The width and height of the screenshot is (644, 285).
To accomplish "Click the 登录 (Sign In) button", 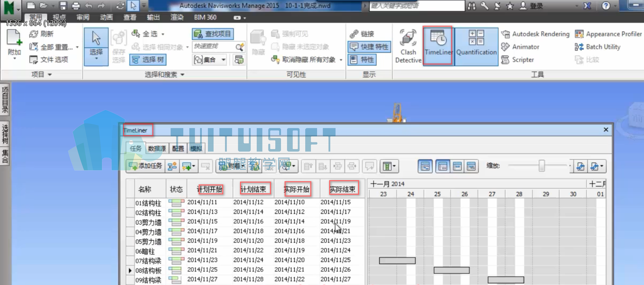I will click(x=531, y=6).
